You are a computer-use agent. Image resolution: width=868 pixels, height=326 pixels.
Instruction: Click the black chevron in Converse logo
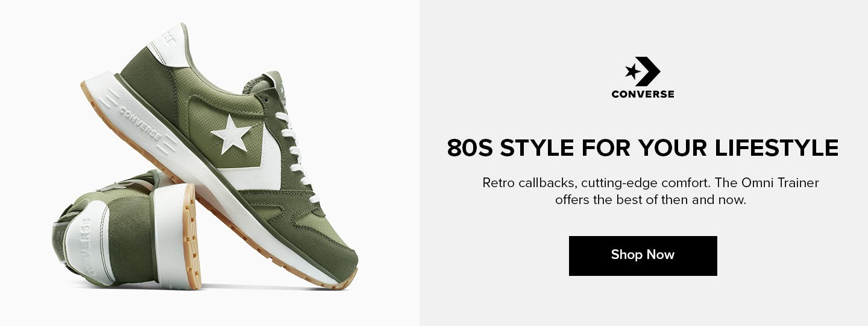pos(649,71)
